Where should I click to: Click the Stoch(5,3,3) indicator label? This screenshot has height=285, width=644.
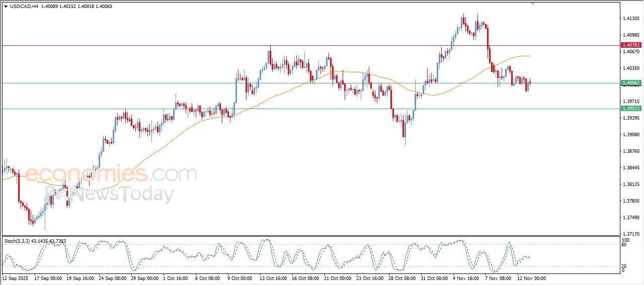point(19,241)
